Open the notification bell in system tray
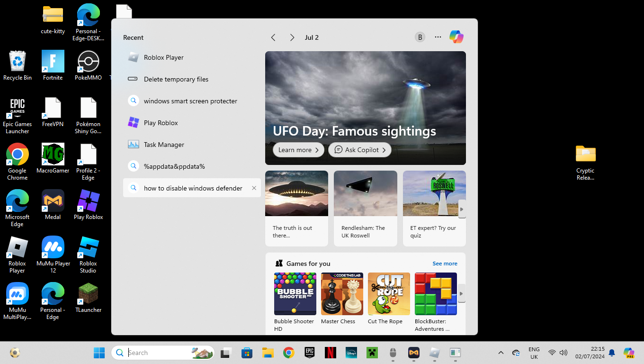This screenshot has height=364, width=644. 612,353
